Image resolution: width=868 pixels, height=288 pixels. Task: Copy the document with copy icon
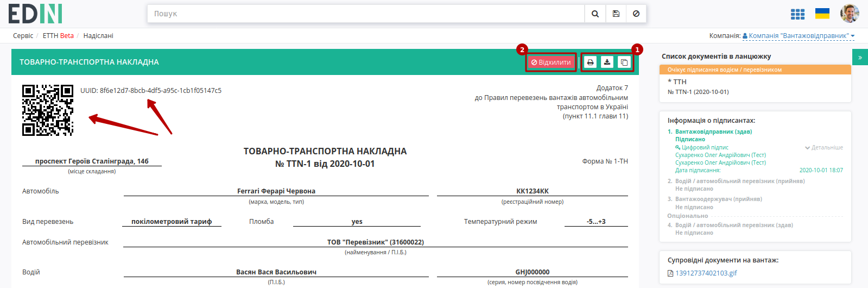[624, 62]
